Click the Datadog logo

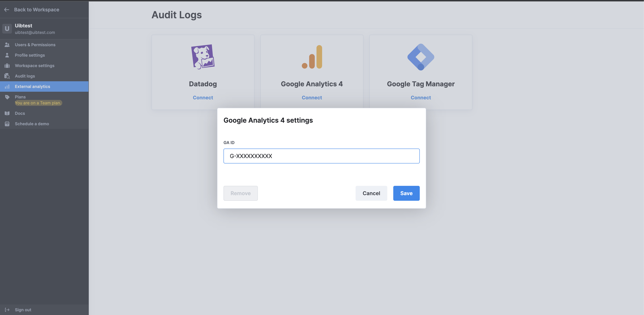pos(203,57)
